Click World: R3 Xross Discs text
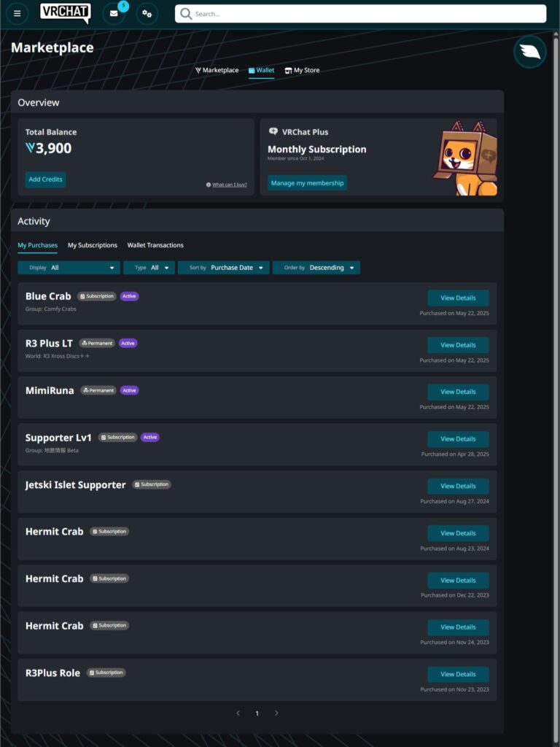Viewport: 560px width, 747px height. 57,356
